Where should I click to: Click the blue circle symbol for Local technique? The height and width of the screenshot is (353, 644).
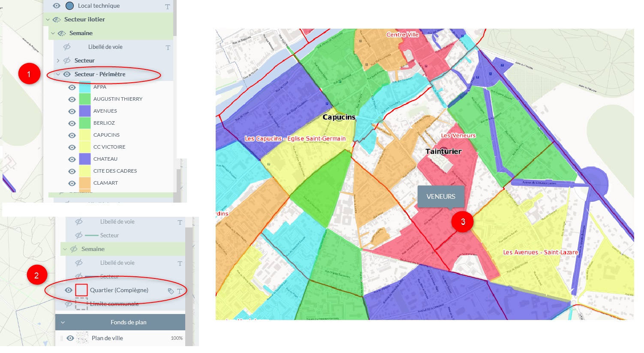[x=69, y=6]
